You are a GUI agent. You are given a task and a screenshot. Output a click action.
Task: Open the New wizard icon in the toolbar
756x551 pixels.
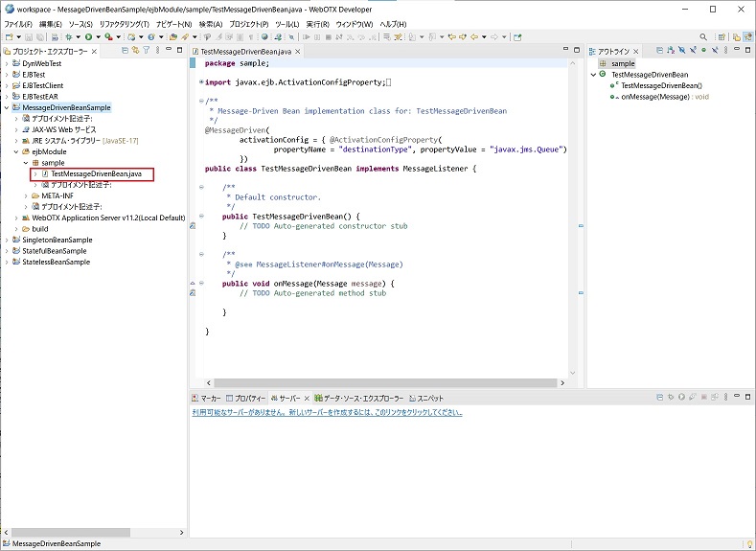coord(9,36)
